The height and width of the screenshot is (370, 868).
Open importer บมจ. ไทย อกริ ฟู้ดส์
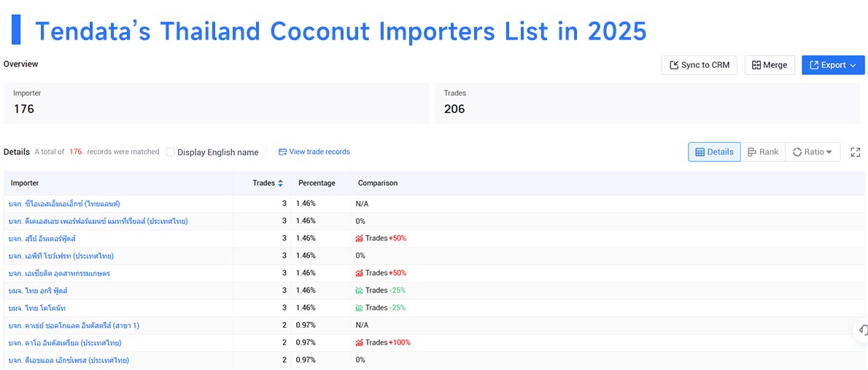[x=38, y=290]
